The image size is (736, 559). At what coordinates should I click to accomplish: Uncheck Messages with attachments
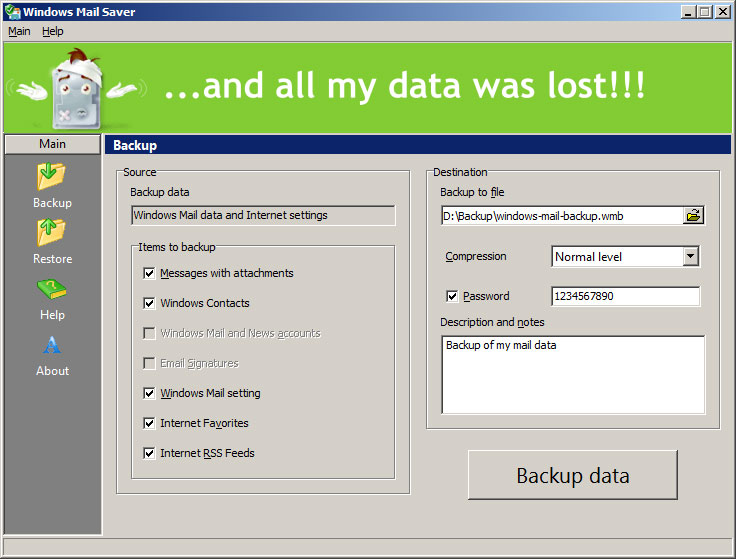[149, 273]
